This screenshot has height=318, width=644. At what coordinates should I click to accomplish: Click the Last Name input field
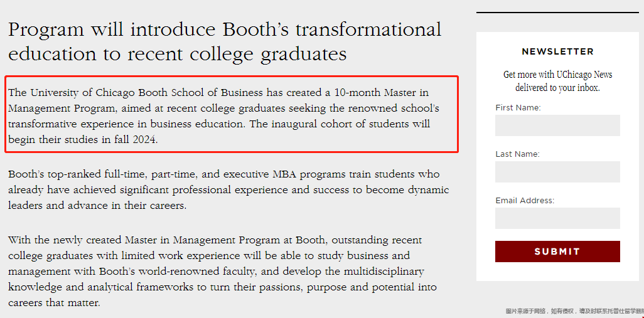click(557, 172)
